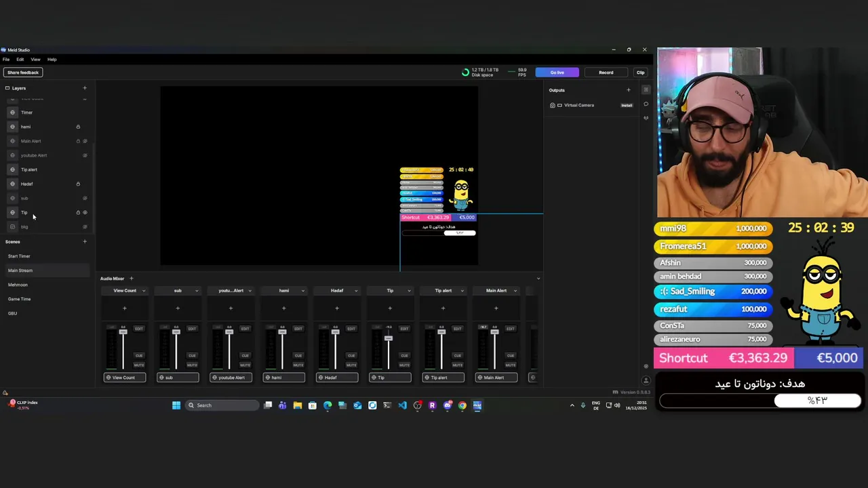Click the image source icon of bkg layer
The height and width of the screenshot is (488, 868).
tap(12, 226)
